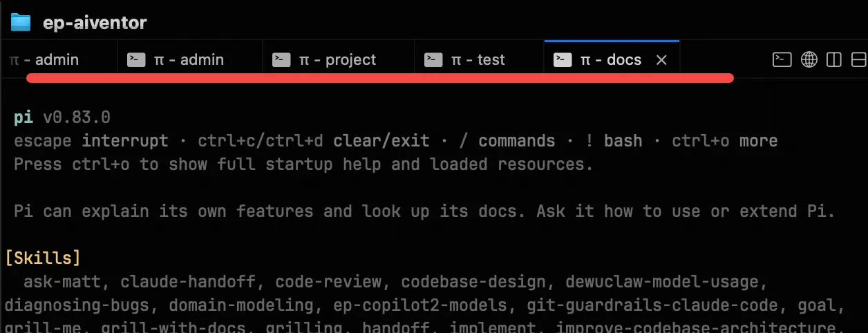Switch to the π - project tab
This screenshot has height=333, width=868.
click(x=338, y=60)
